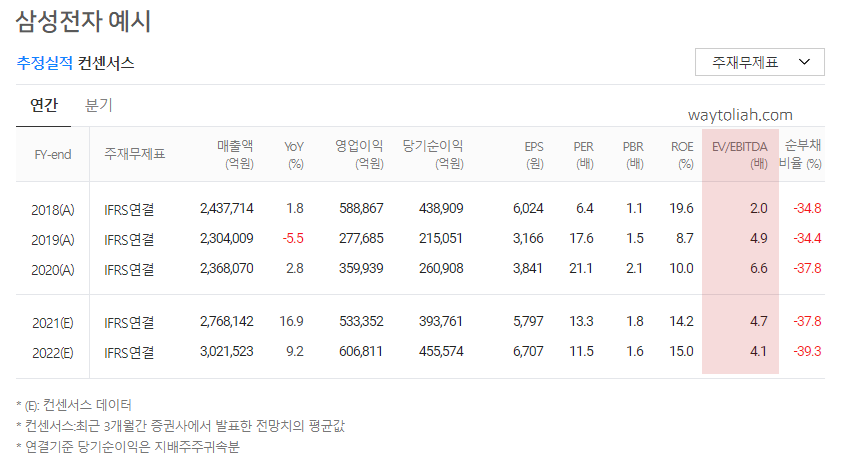Select the 당기순이익 (억원) column header

tap(433, 154)
